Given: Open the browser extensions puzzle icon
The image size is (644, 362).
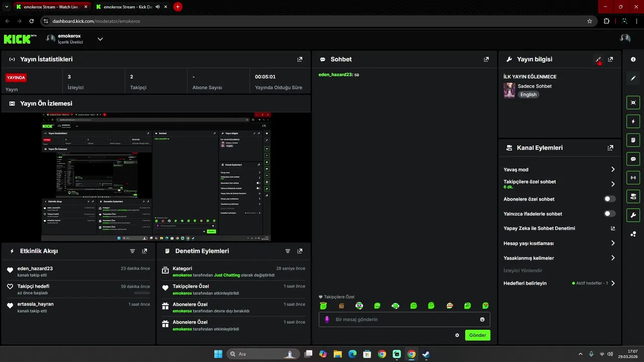Looking at the screenshot, I should point(606,21).
